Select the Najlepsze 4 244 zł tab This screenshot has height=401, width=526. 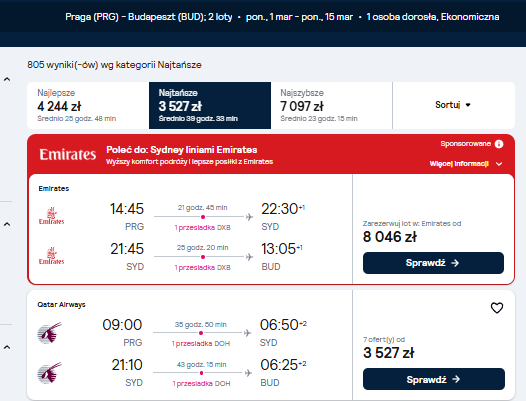[x=88, y=105]
